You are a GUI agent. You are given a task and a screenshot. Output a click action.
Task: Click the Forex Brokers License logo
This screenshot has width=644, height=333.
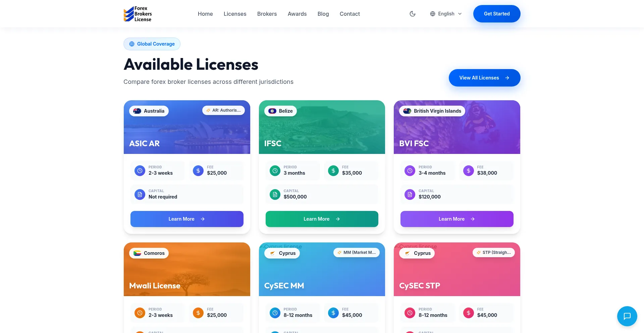coord(138,14)
